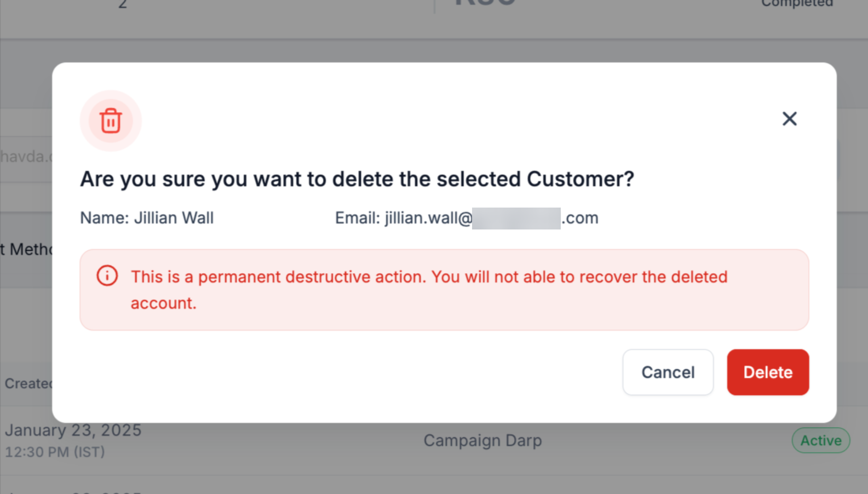The height and width of the screenshot is (494, 868).
Task: Click the green Active status badge
Action: tap(820, 440)
